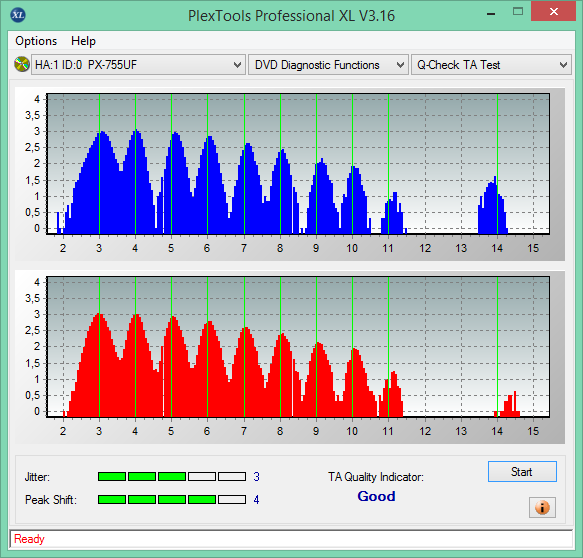The width and height of the screenshot is (583, 558).
Task: Maximize the PlexTools window
Action: [x=518, y=12]
